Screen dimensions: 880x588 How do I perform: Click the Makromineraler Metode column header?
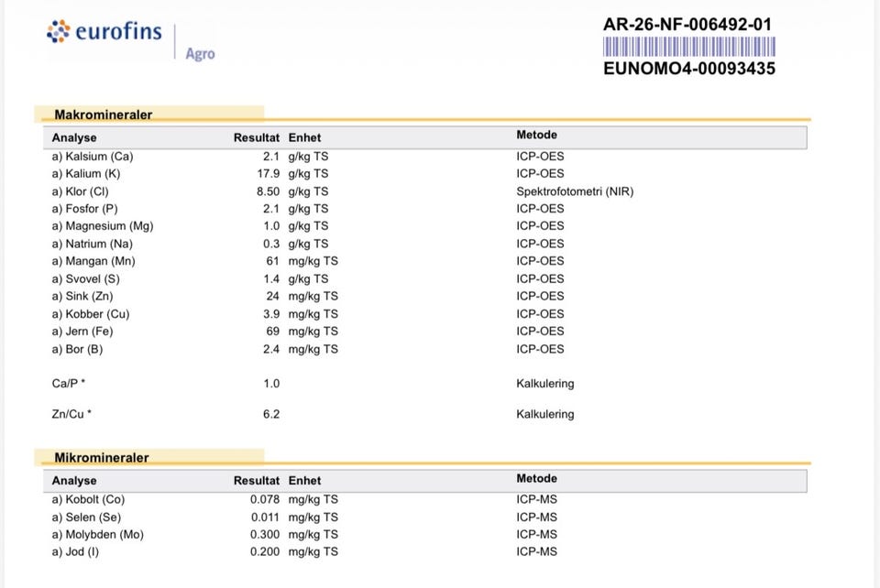(536, 135)
